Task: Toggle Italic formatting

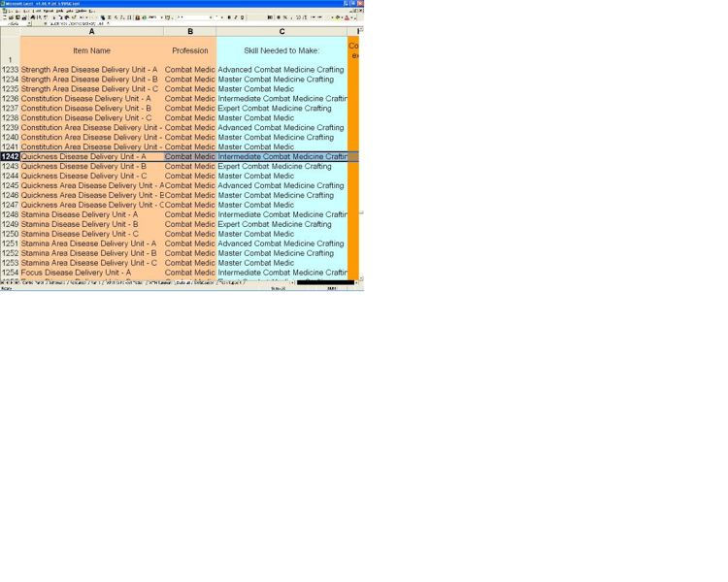Action: click(236, 17)
